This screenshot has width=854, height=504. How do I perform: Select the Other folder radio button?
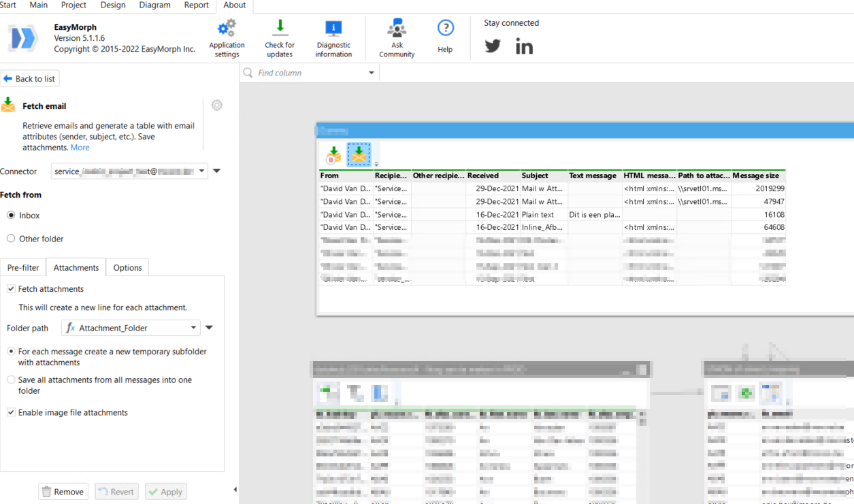pyautogui.click(x=11, y=239)
